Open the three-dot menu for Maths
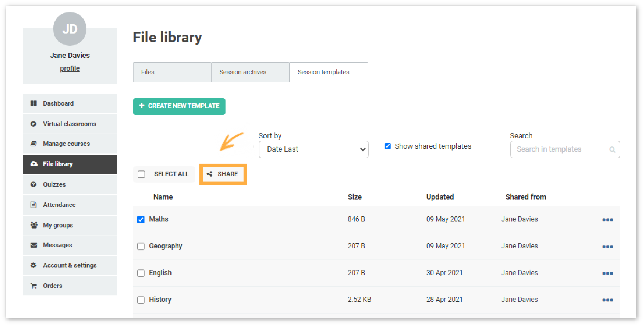This screenshot has width=644, height=326. point(607,219)
